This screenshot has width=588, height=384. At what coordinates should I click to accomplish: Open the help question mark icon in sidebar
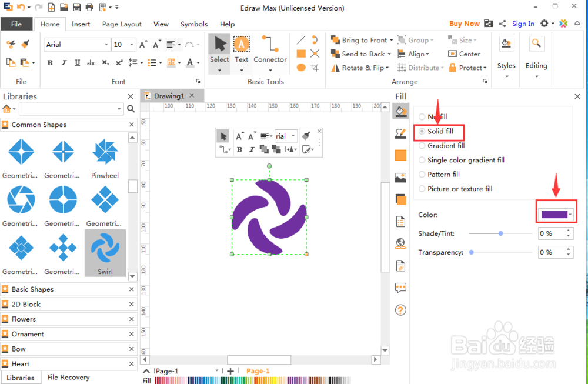click(400, 310)
